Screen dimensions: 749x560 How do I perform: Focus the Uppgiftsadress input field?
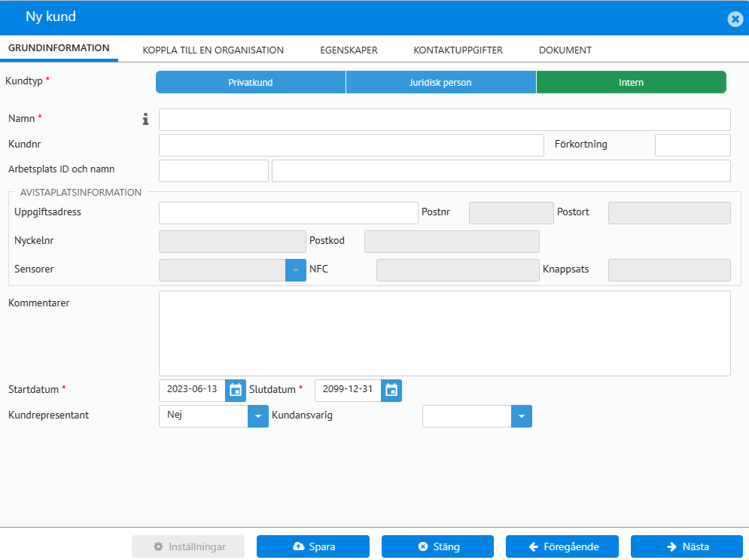[288, 213]
